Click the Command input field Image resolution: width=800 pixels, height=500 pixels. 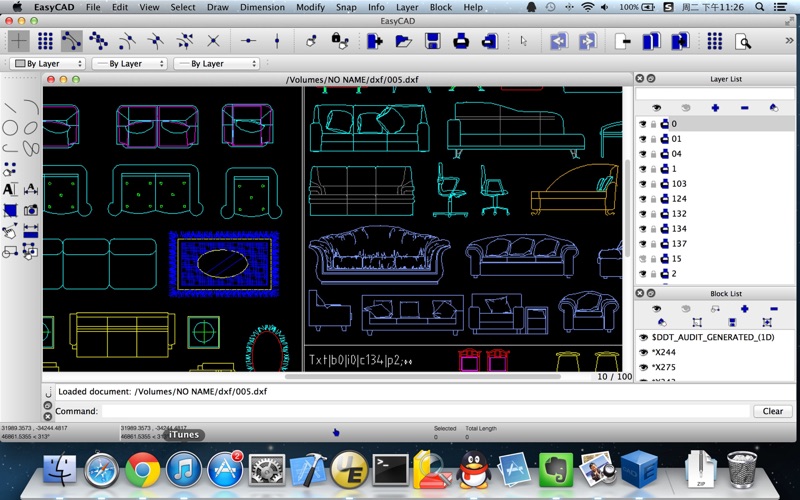pyautogui.click(x=426, y=411)
